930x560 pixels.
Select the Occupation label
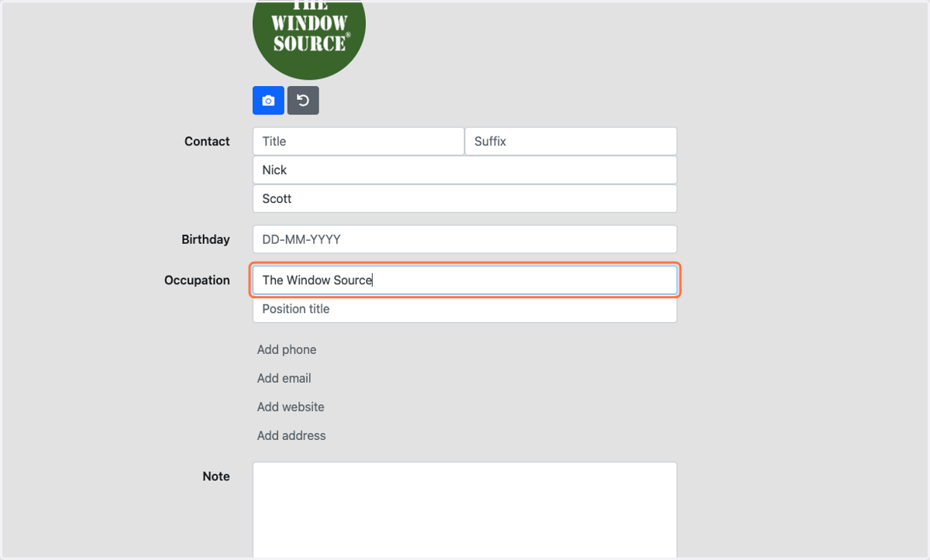(x=197, y=280)
